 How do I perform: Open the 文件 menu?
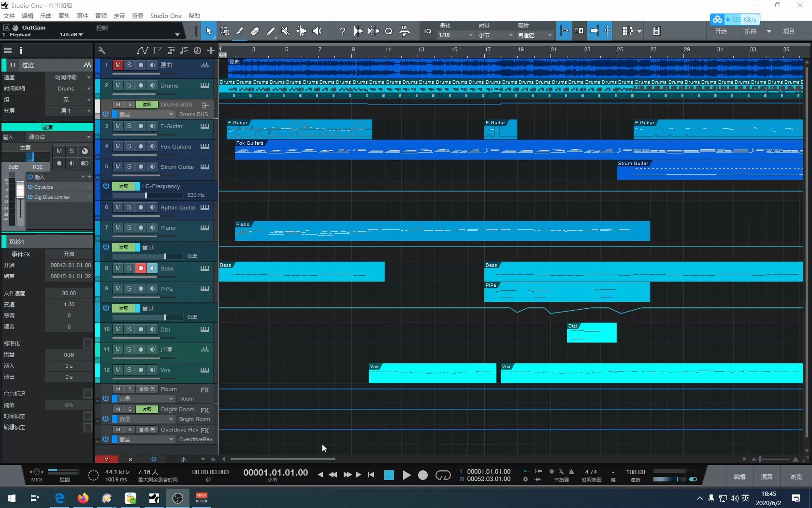(9, 15)
